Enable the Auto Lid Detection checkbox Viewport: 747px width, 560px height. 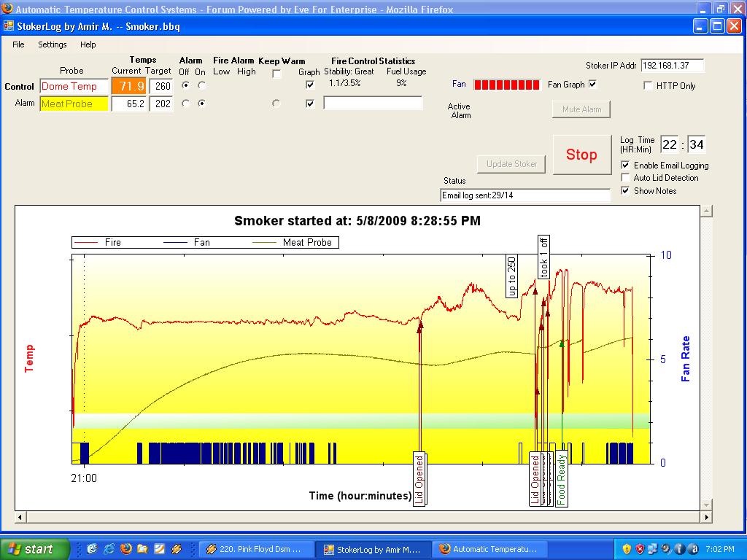point(626,178)
